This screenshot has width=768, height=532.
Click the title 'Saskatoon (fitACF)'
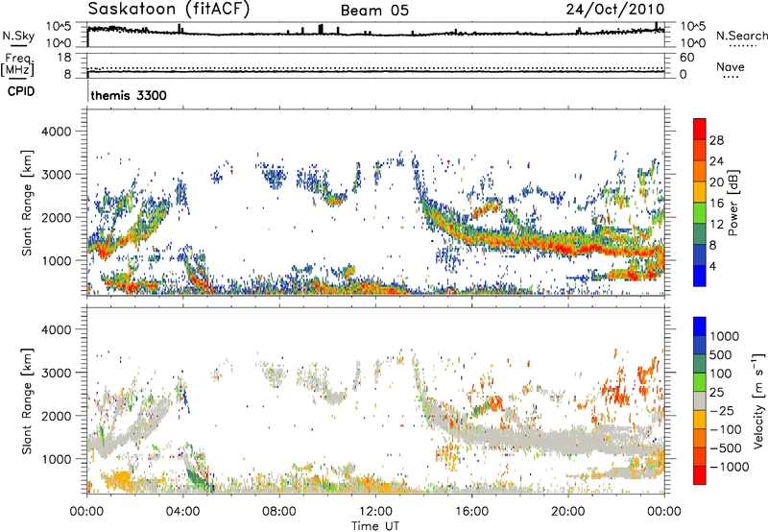tap(169, 10)
